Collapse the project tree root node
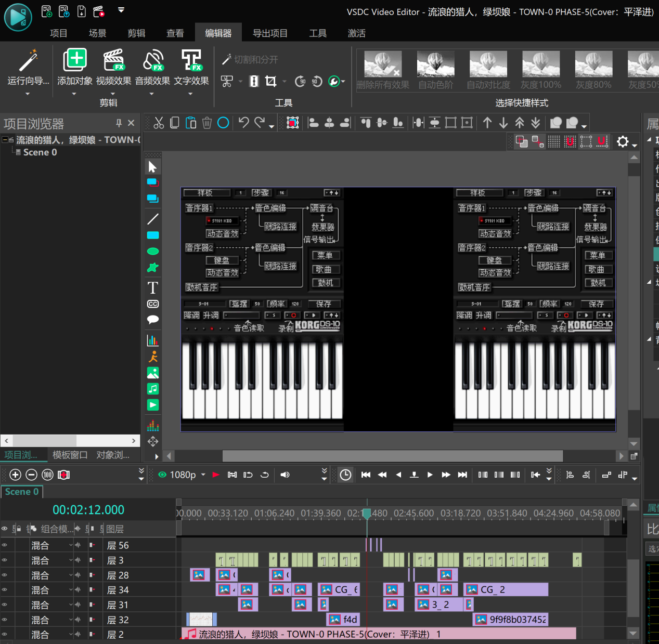 pos(5,139)
